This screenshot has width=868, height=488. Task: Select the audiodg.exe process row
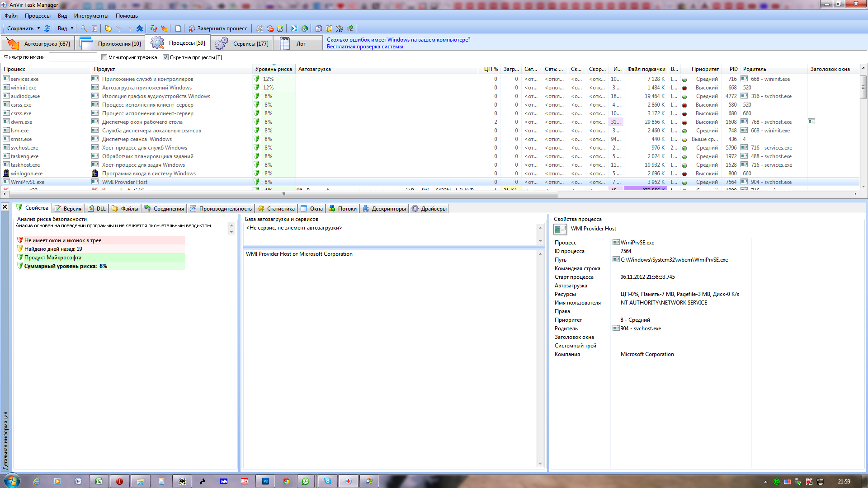click(x=430, y=96)
